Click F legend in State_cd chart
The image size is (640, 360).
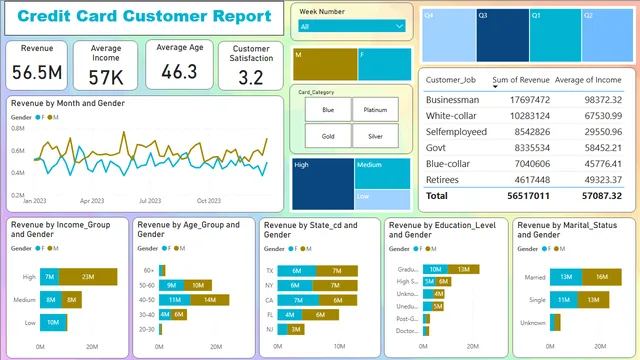coord(293,249)
